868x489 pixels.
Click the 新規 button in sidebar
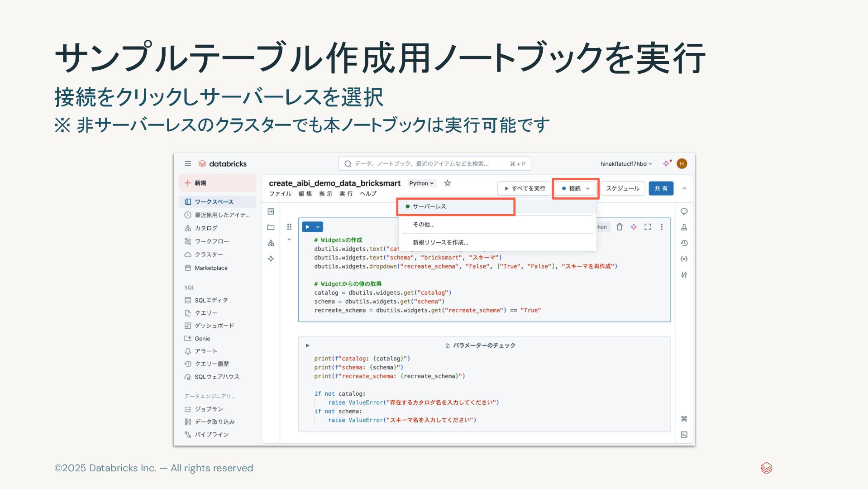[218, 183]
